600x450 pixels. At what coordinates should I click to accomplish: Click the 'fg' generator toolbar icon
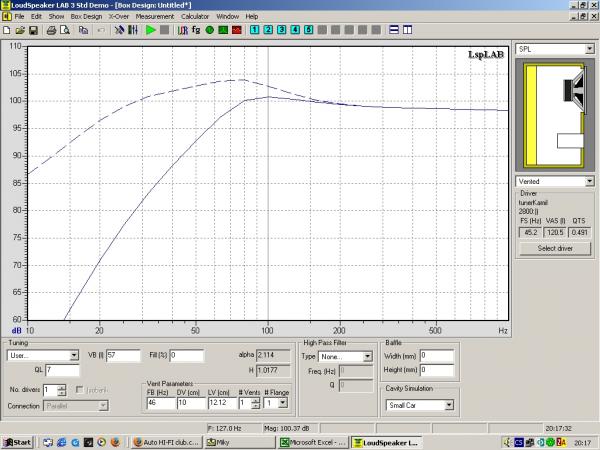click(x=196, y=31)
